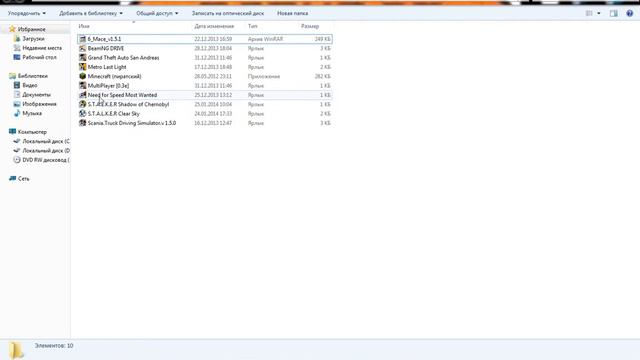Click Scania Truck Driving Simulator v 1.5.0 name
The image size is (640, 360).
tap(132, 123)
